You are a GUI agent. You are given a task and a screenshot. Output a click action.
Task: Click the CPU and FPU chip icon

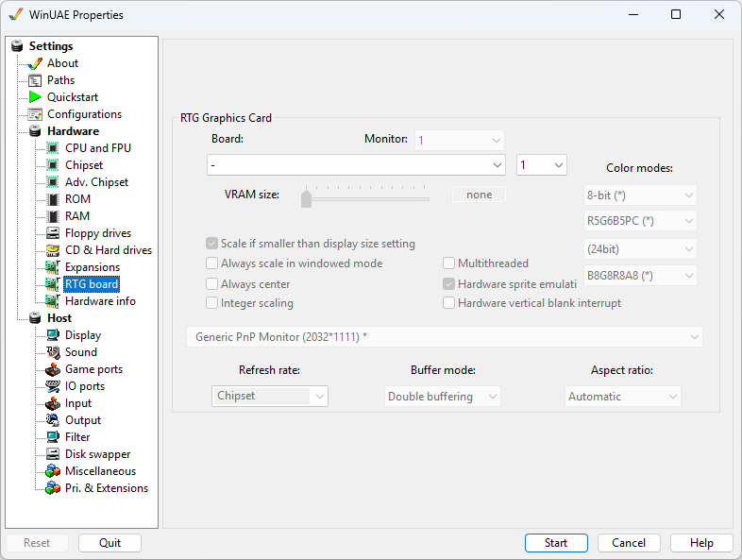53,148
